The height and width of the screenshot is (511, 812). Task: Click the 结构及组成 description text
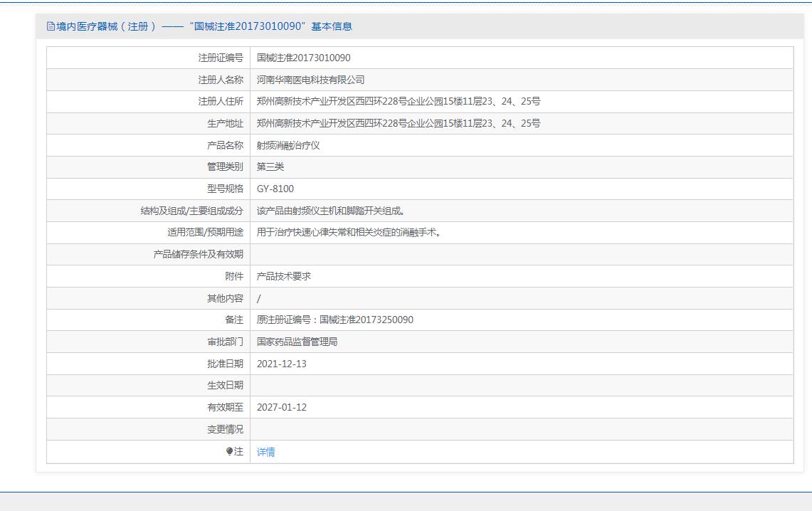point(331,211)
